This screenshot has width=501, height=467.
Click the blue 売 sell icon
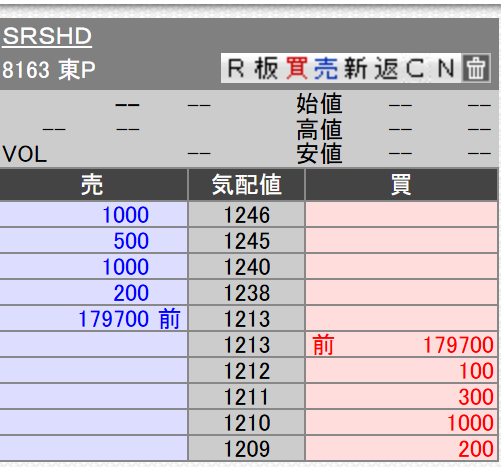(326, 68)
